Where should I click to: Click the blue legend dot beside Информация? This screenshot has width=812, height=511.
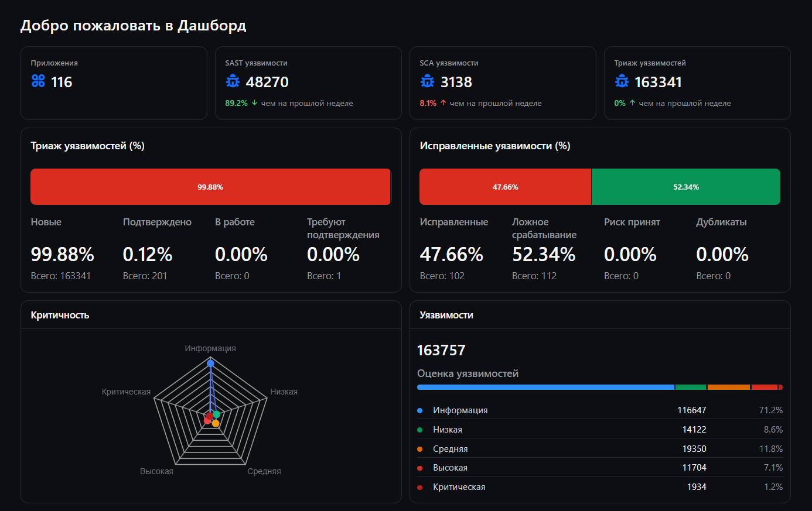coord(419,410)
